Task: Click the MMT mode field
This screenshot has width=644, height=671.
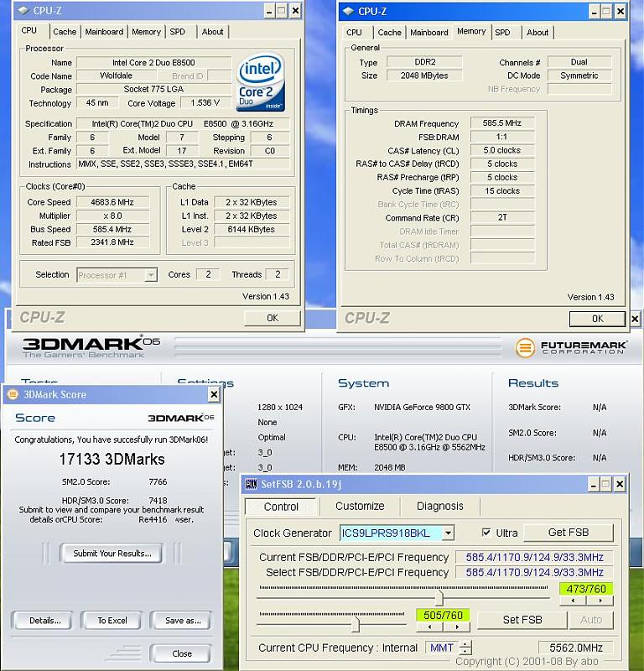Action: [x=442, y=648]
